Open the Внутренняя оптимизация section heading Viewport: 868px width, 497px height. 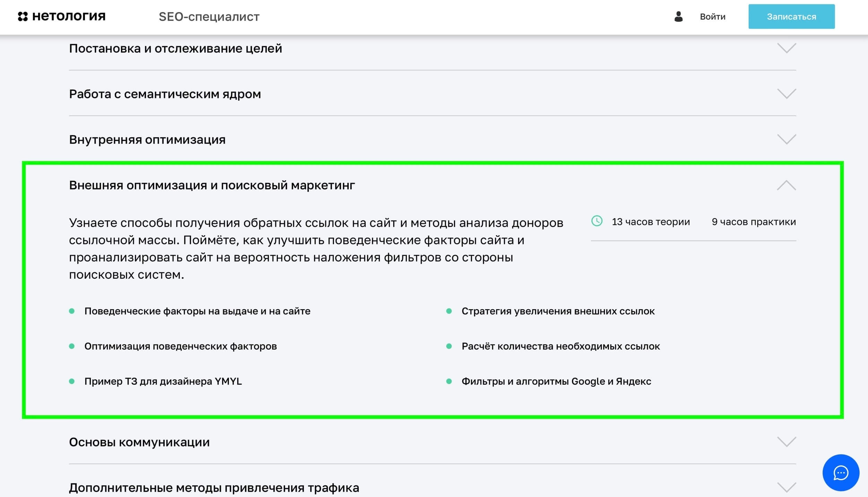tap(147, 140)
